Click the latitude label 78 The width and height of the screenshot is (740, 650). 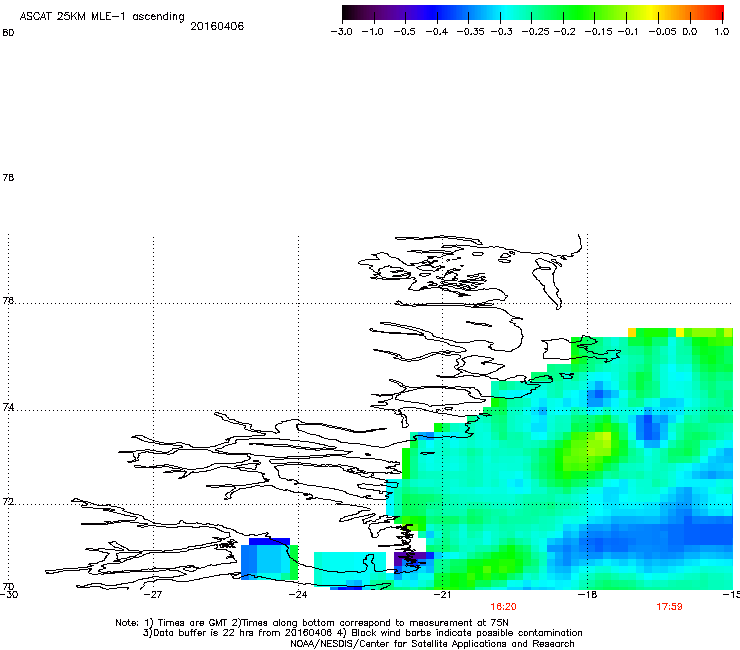(8, 177)
